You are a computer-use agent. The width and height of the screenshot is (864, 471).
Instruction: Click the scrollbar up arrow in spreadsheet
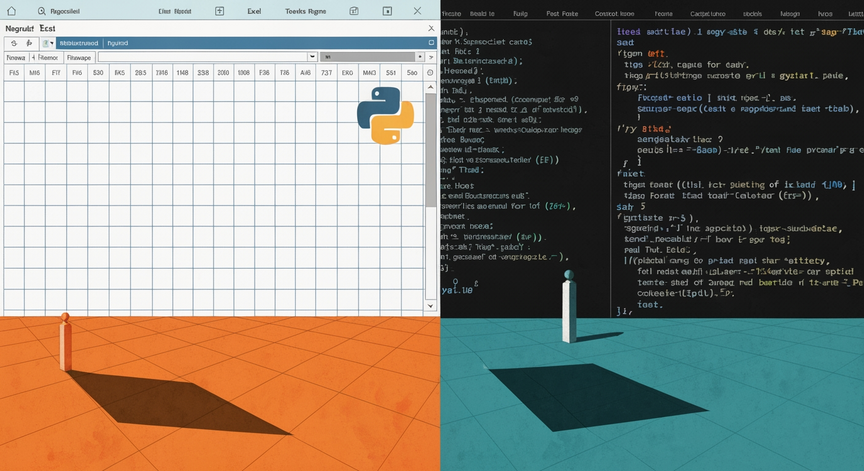click(430, 87)
